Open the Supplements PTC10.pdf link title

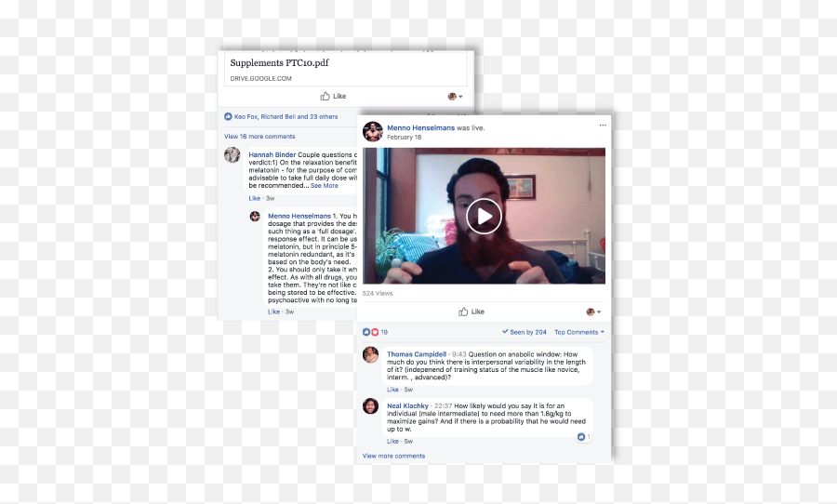[x=279, y=63]
